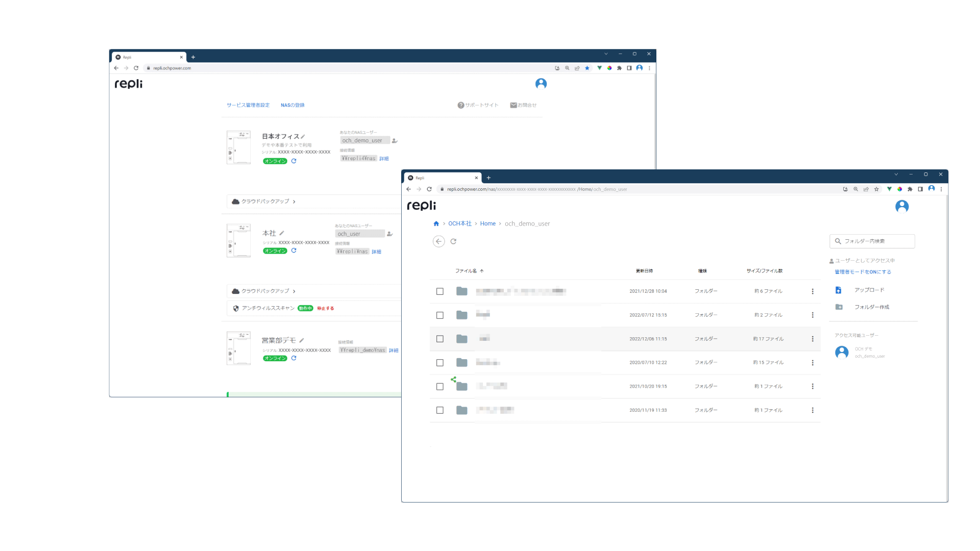The image size is (980, 551).
Task: Click the home breadcrumb icon
Action: pyautogui.click(x=436, y=223)
